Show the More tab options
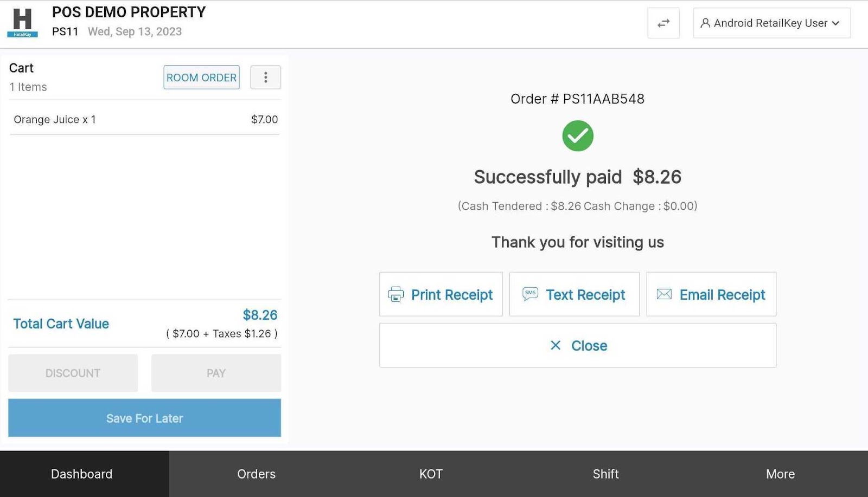 [x=780, y=474]
